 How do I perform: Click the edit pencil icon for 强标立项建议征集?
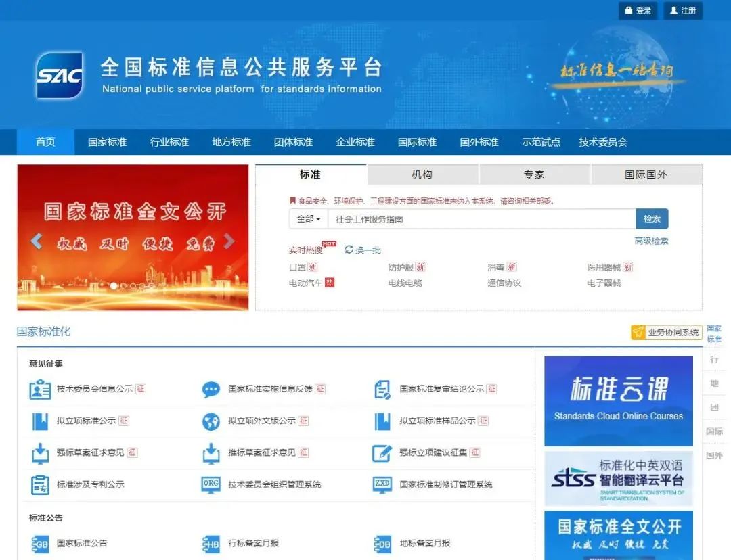coord(382,453)
